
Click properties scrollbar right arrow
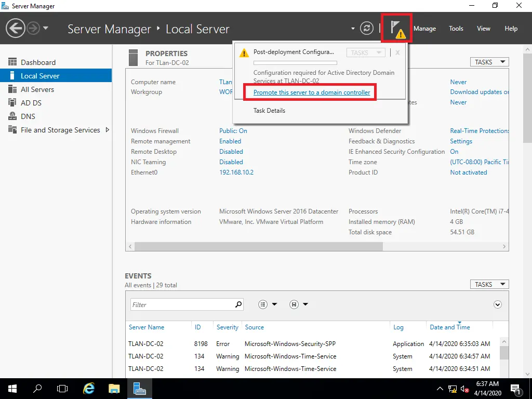pos(504,247)
